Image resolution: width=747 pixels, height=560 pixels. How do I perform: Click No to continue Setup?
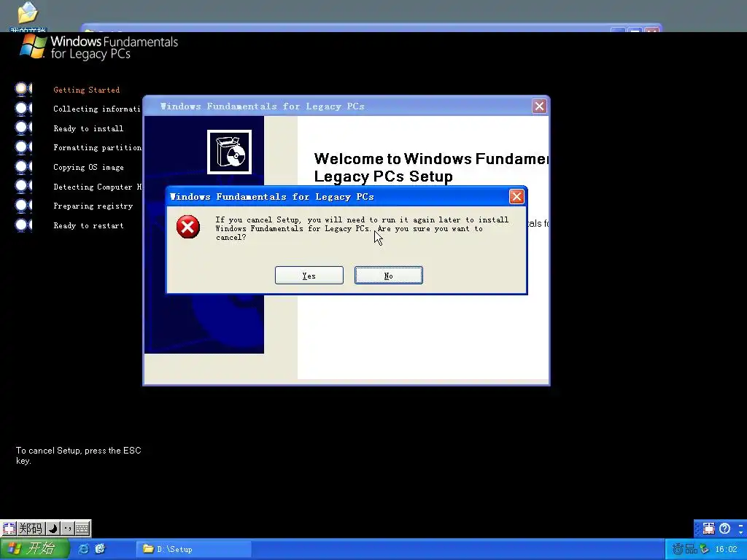(388, 275)
